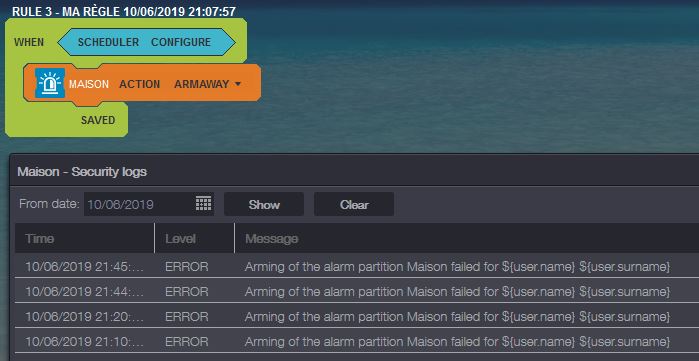Select the 21:20 error log row
Image resolution: width=699 pixels, height=361 pixels.
click(357, 316)
